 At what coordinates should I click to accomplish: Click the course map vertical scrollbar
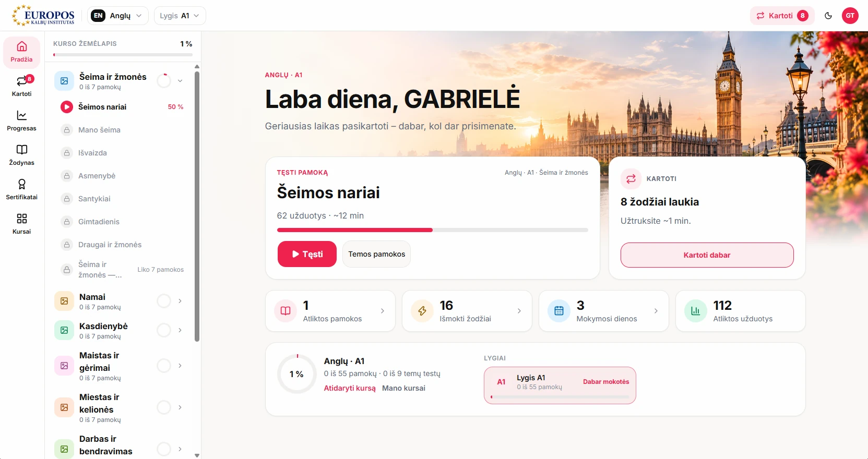197,206
